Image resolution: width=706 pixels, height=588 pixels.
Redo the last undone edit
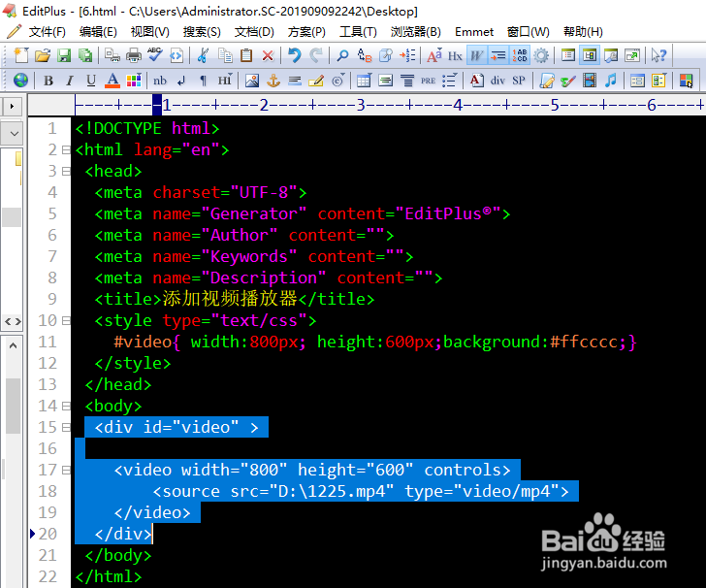point(316,55)
